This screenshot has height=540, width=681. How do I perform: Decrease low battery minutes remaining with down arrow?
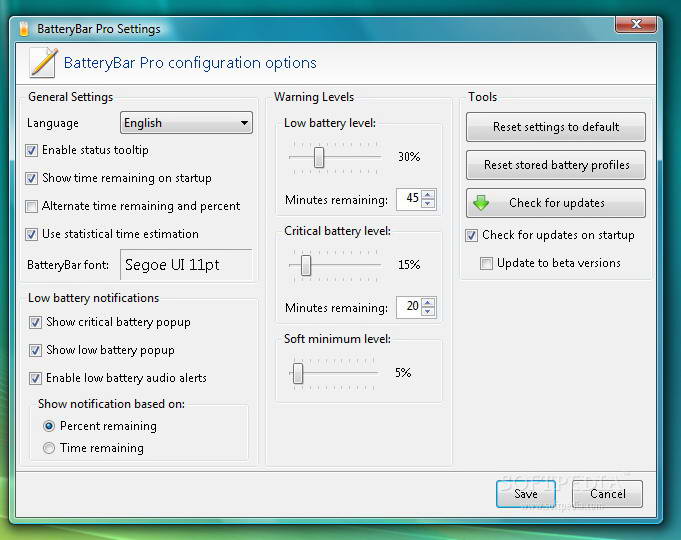click(x=428, y=204)
